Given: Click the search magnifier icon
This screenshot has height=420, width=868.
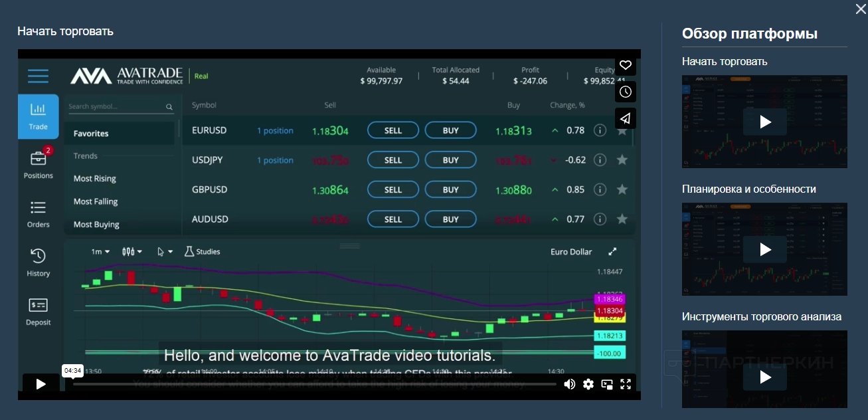Looking at the screenshot, I should click(169, 107).
